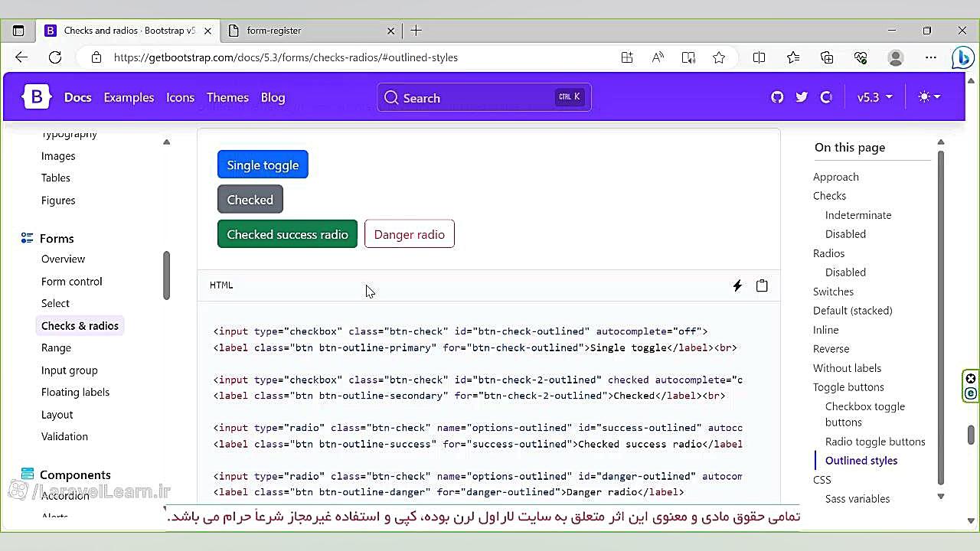The height and width of the screenshot is (551, 980).
Task: Switch to the form-register tab
Action: tap(312, 31)
